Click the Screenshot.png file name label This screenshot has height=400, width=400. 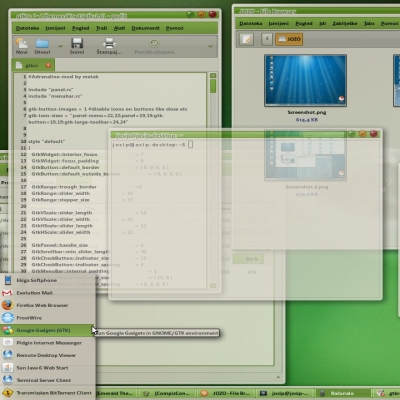307,112
